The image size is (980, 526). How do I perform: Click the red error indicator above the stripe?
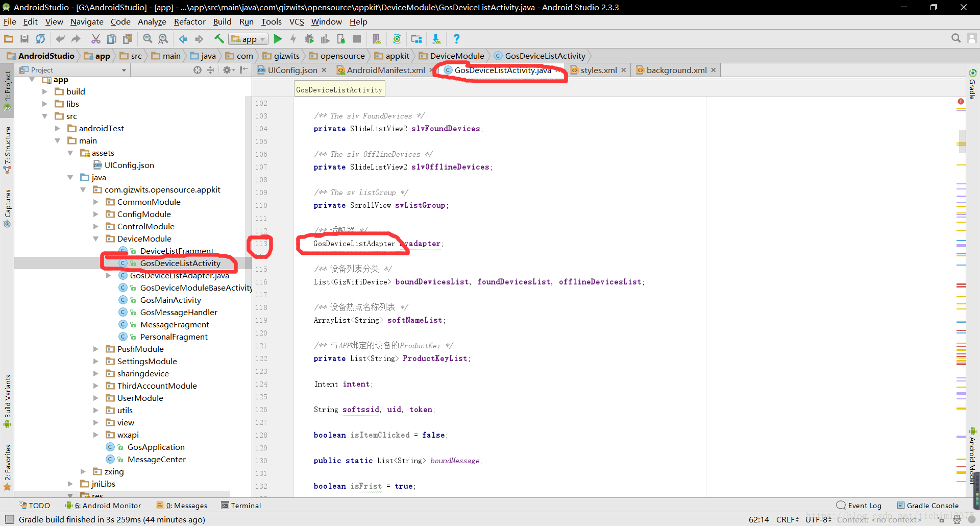(x=961, y=102)
